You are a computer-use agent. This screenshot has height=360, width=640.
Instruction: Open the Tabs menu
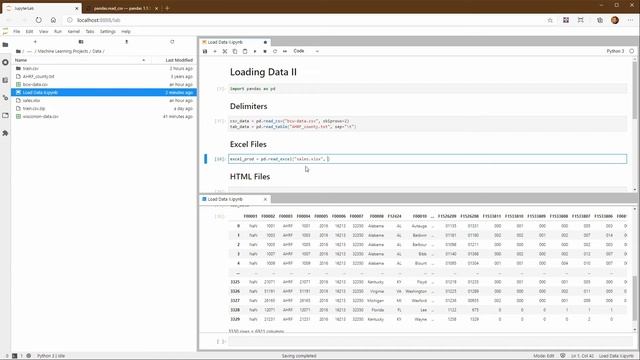tap(90, 31)
